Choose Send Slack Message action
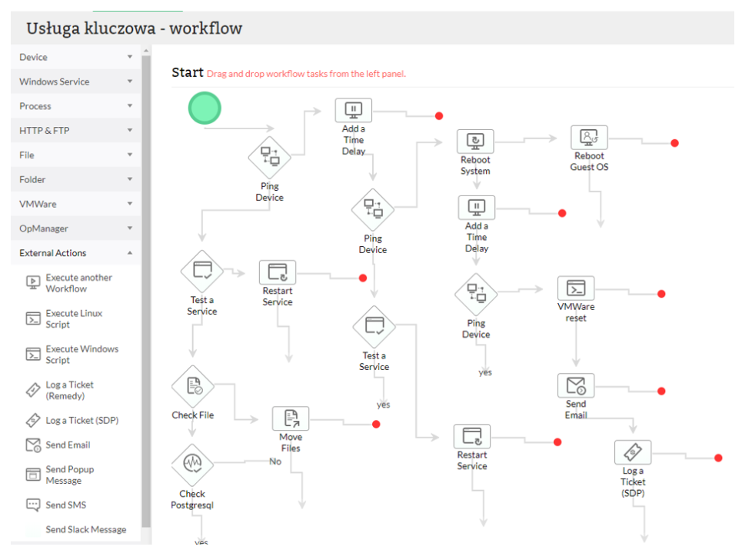Image resolution: width=742 pixels, height=560 pixels. point(85,530)
